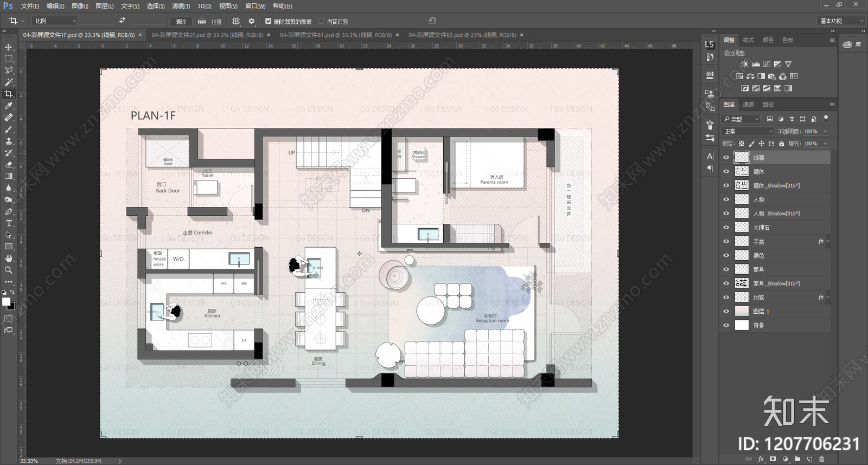Open the 不透明度 opacity slider dropdown
This screenshot has width=868, height=465.
click(x=825, y=131)
